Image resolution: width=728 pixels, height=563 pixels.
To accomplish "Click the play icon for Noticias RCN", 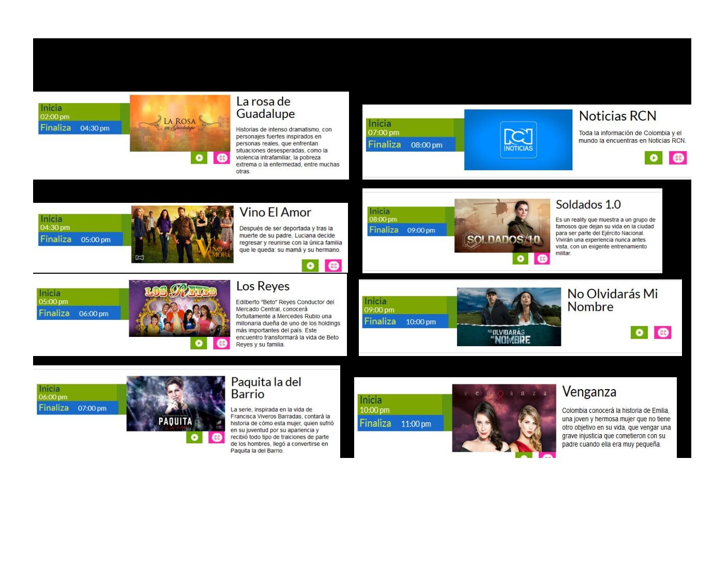I will coord(654,158).
